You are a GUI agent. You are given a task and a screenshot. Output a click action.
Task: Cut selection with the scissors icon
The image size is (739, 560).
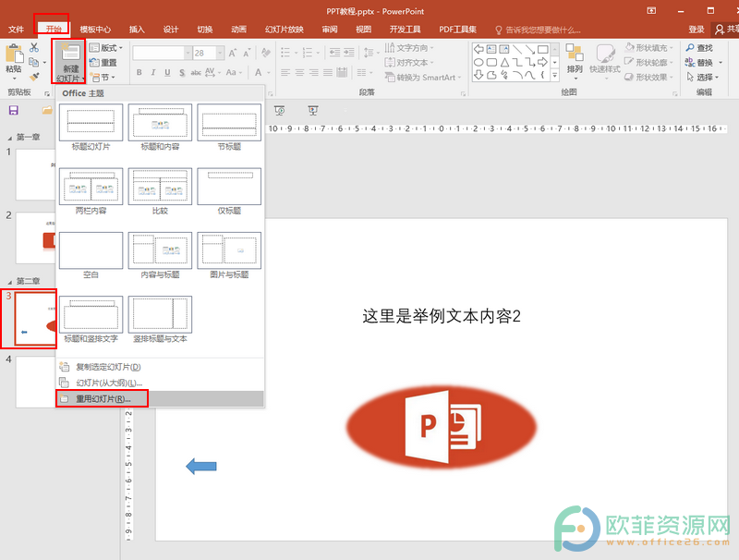[x=34, y=47]
